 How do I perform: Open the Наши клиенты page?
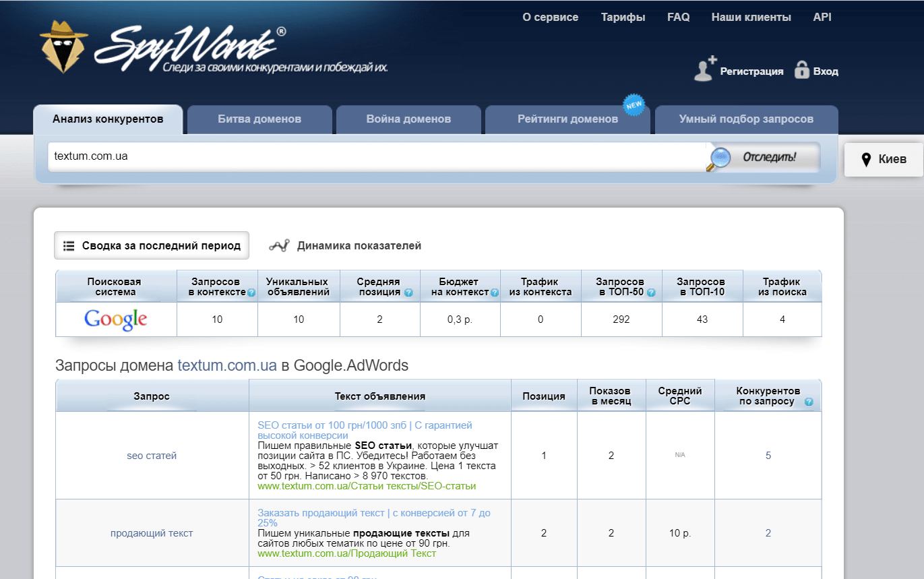coord(751,18)
